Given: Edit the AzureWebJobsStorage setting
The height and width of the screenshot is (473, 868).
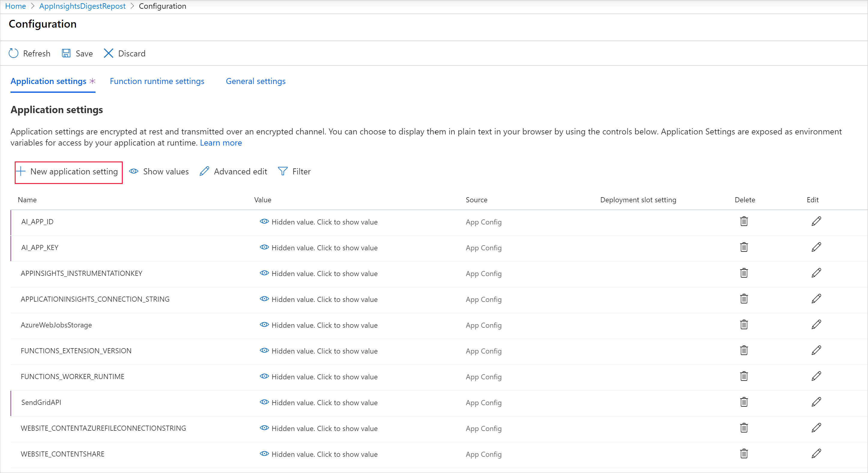Looking at the screenshot, I should point(816,325).
